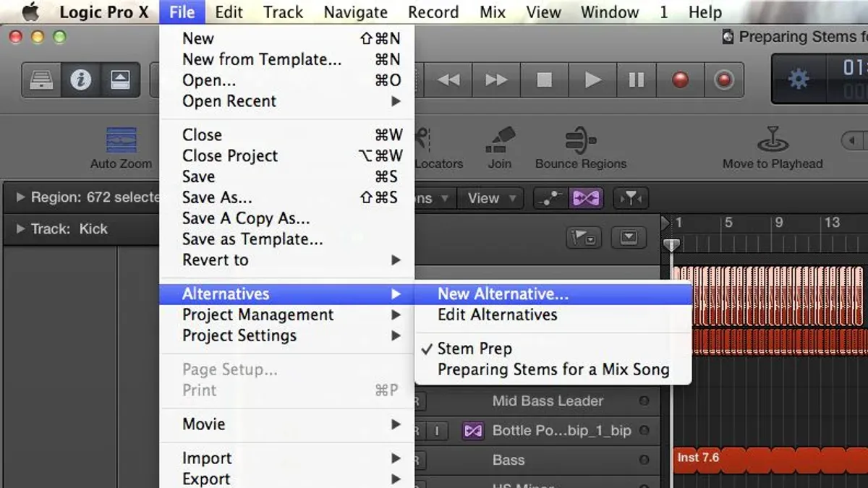Screen dimensions: 868x488
Task: Open the Record menu
Action: coord(433,12)
